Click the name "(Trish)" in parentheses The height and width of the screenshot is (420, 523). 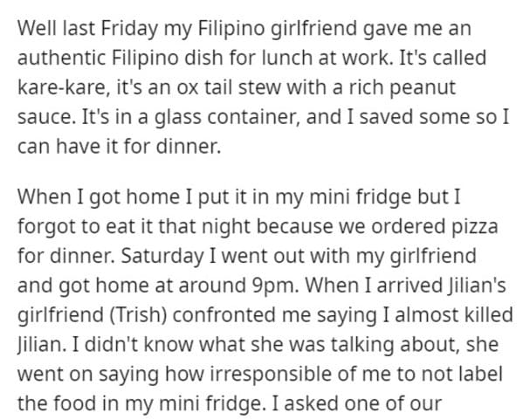pos(138,314)
